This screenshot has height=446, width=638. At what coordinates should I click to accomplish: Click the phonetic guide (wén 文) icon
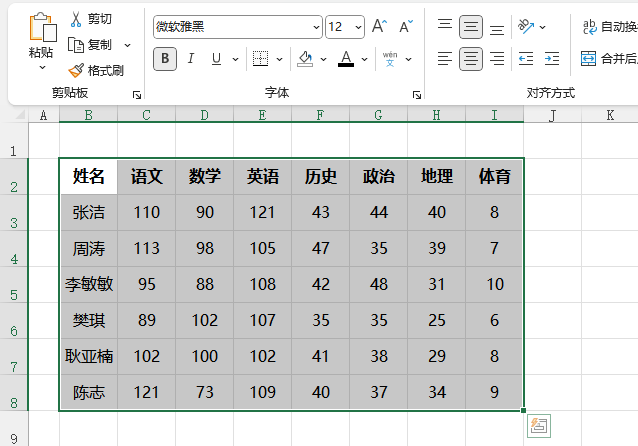390,59
